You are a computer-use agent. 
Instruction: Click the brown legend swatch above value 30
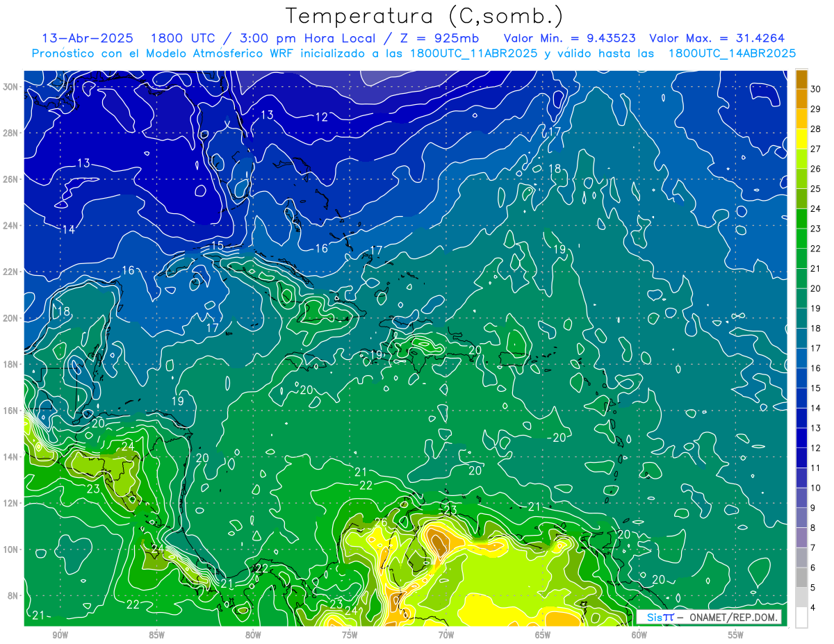tap(801, 79)
